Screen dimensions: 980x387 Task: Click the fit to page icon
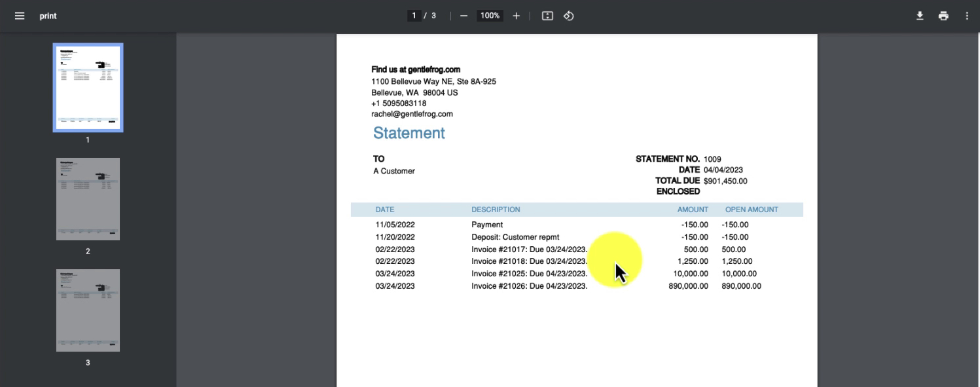coord(547,16)
